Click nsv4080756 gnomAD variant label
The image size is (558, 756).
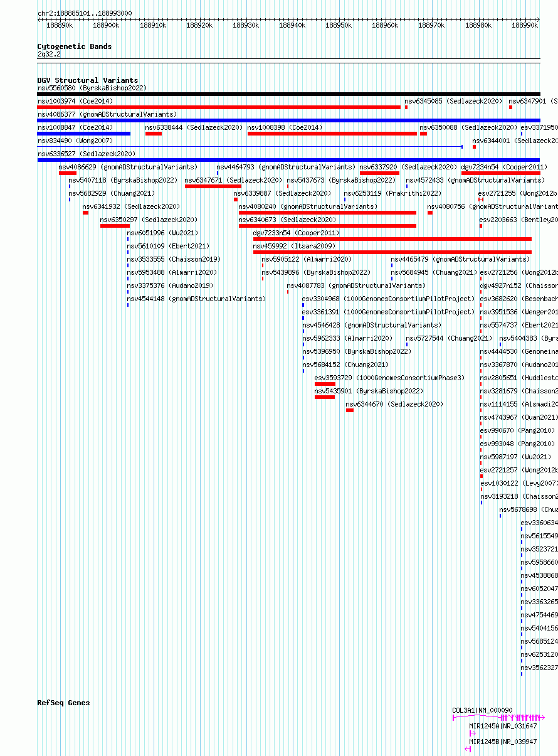[493, 206]
